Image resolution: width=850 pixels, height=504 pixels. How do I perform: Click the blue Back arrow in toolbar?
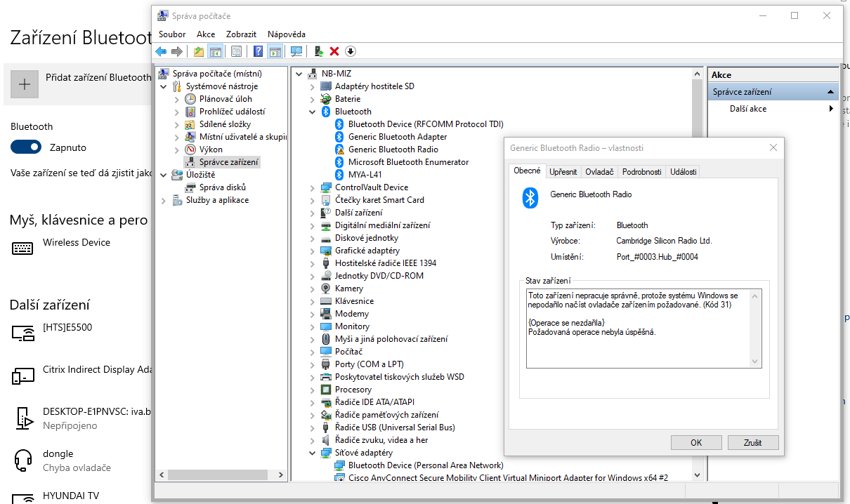[161, 51]
